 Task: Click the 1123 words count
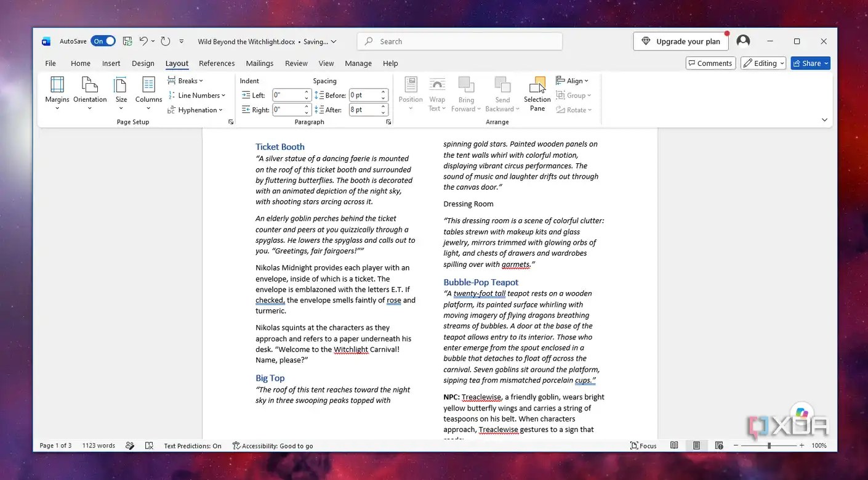98,445
